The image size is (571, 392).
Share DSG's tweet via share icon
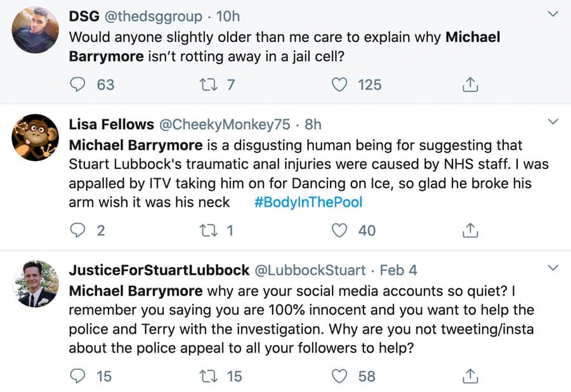pos(470,84)
